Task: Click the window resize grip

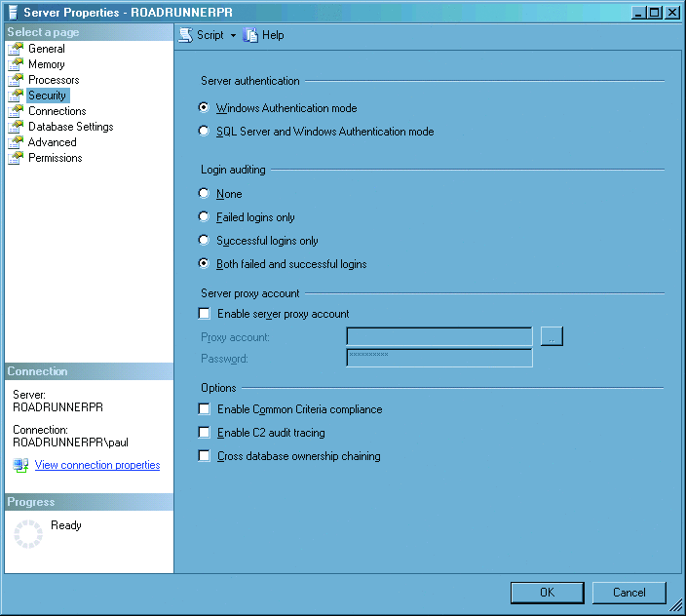Action: pos(676,605)
